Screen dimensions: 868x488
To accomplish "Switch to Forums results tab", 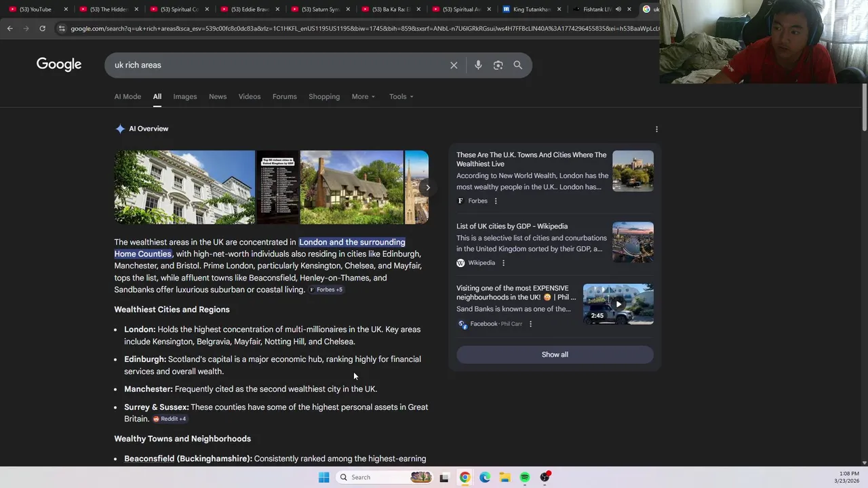I will click(284, 96).
